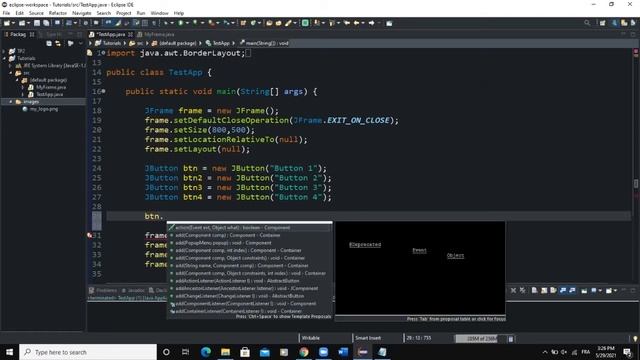This screenshot has height=360, width=640.
Task: Click the Writable status bar entry
Action: (311, 338)
